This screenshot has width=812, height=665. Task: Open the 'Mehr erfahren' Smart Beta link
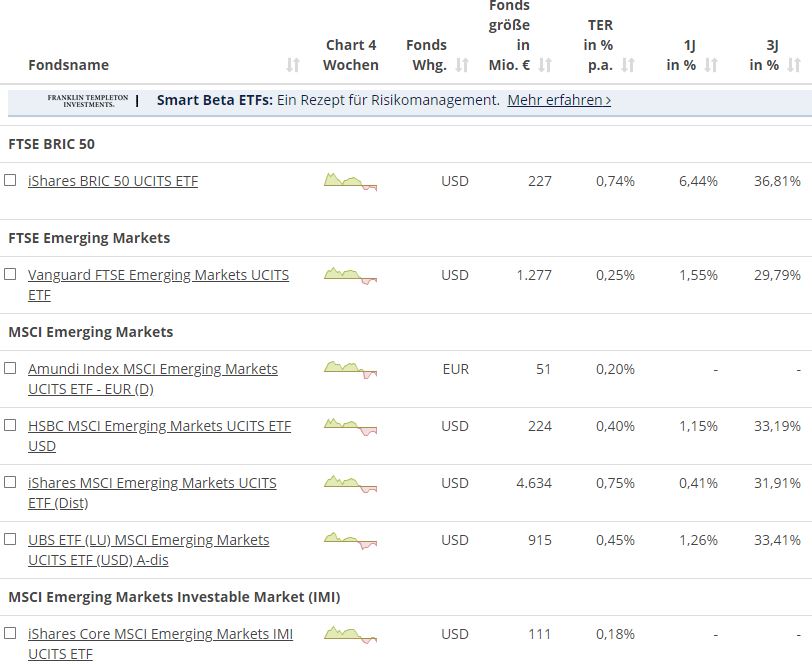(x=559, y=100)
